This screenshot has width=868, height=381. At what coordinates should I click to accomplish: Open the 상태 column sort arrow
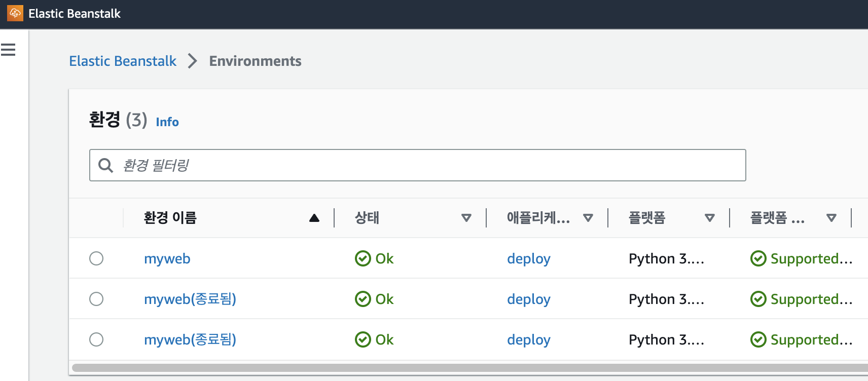[466, 218]
